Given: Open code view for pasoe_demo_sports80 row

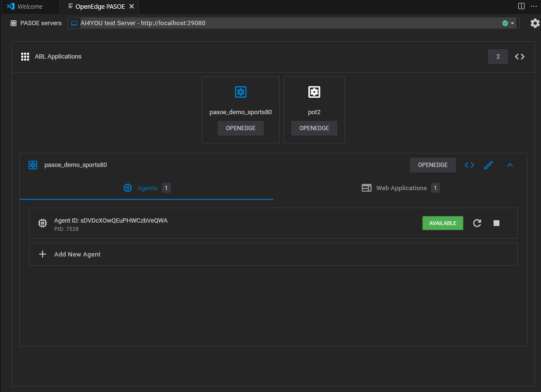Looking at the screenshot, I should tap(469, 165).
